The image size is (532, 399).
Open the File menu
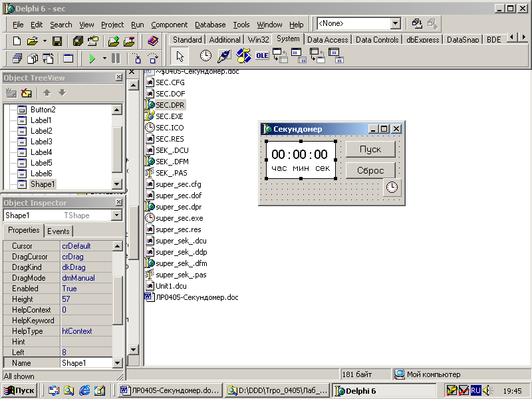click(18, 25)
